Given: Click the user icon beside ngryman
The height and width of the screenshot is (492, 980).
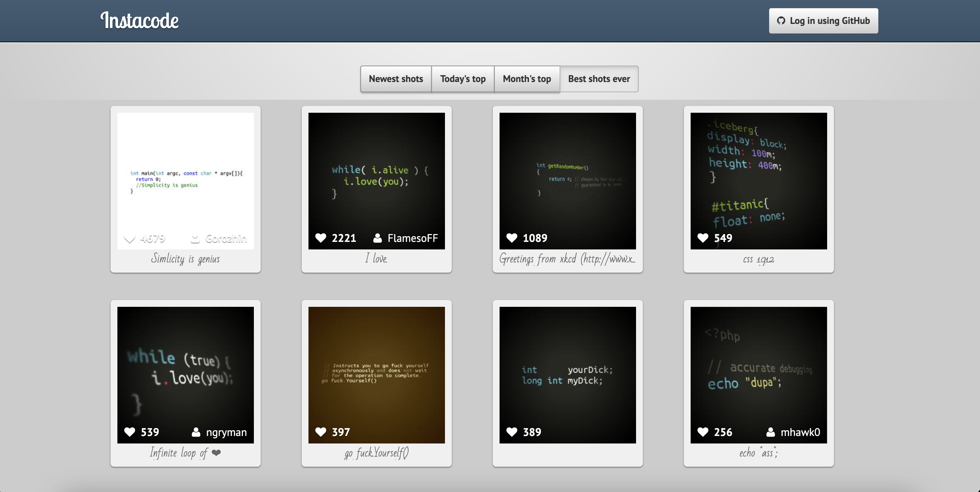Looking at the screenshot, I should tap(196, 432).
